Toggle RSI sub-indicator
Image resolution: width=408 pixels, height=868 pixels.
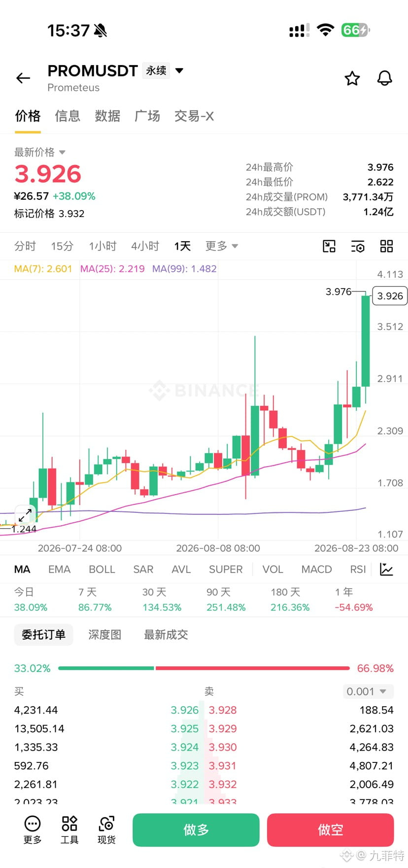358,569
